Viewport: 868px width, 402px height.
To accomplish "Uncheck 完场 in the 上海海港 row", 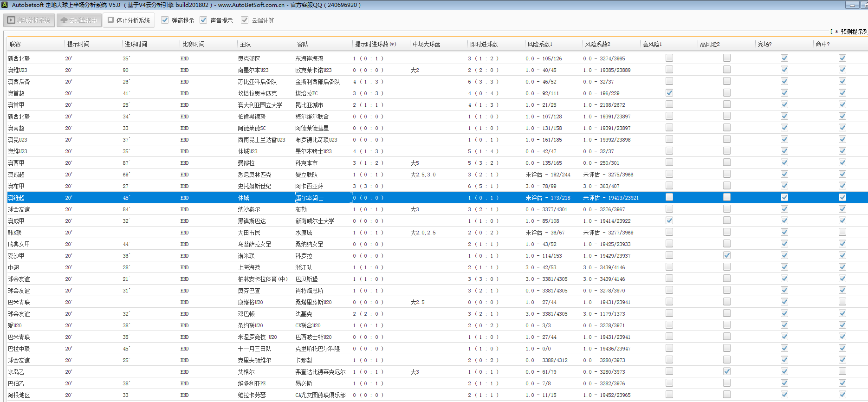I will (x=784, y=267).
